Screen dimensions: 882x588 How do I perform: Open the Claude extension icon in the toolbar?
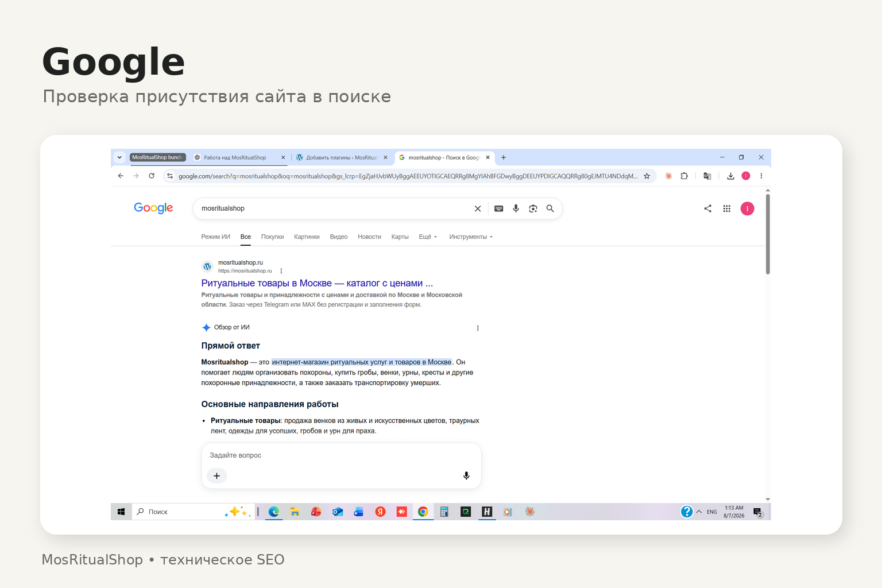(x=668, y=176)
